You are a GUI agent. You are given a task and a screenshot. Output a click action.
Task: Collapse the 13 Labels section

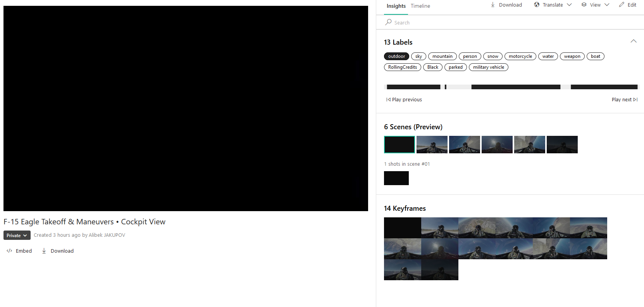tap(634, 41)
